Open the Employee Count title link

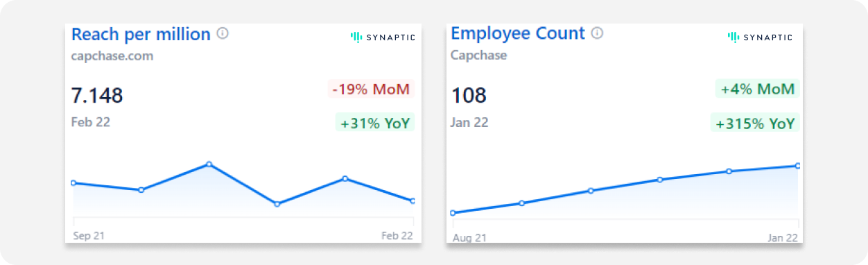coord(518,33)
